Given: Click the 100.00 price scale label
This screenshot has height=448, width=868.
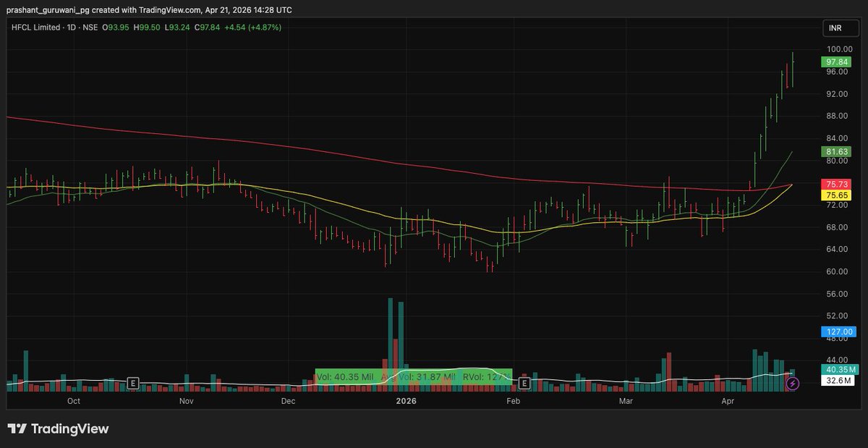Looking at the screenshot, I should tap(839, 49).
